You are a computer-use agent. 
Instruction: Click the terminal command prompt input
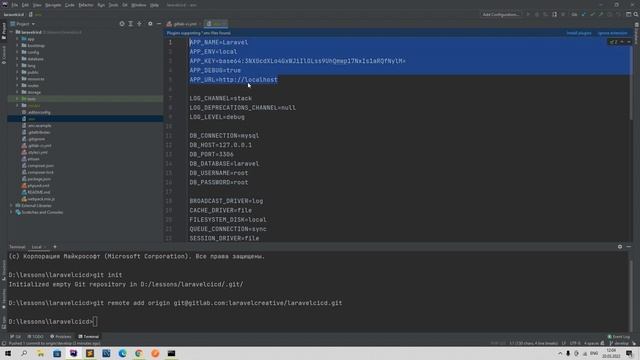[95, 322]
